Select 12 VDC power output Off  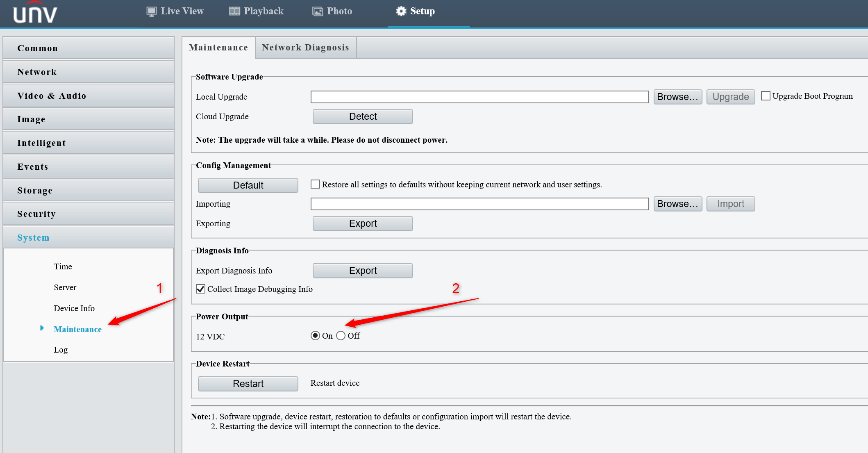tap(341, 336)
